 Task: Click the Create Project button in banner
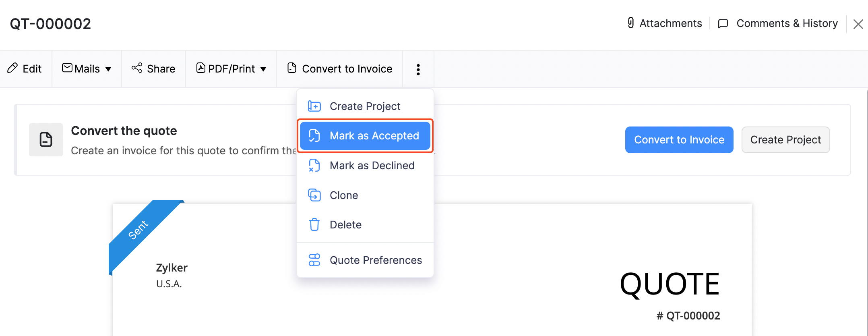click(x=785, y=140)
